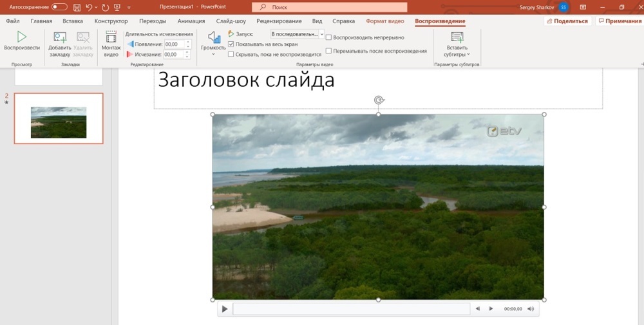
Task: Increase Появление fade-in value with up arrow
Action: pos(187,42)
